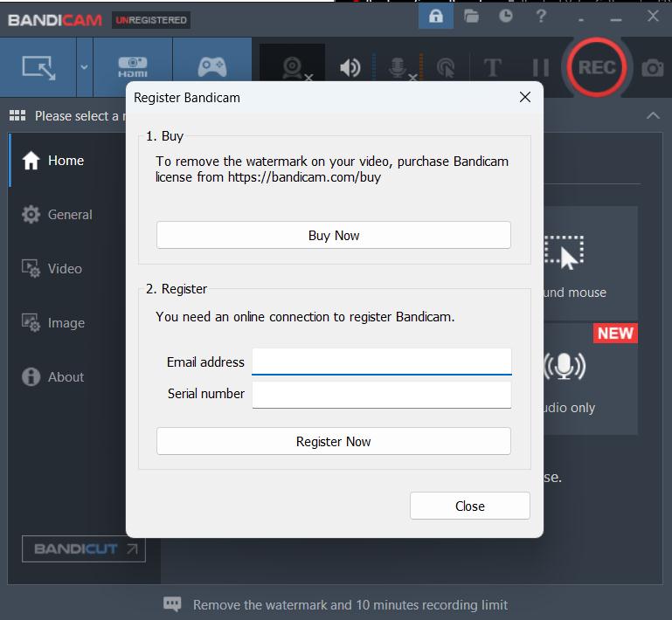Click the Email address input field
This screenshot has width=672, height=620.
381,362
